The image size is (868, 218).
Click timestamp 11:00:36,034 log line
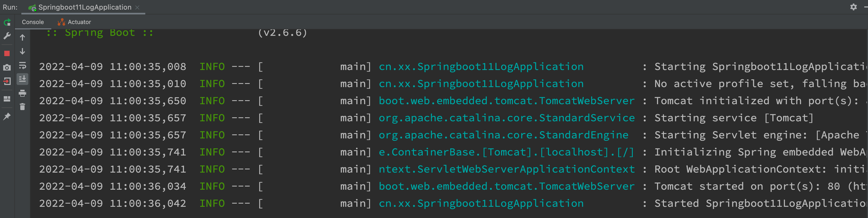[148, 186]
